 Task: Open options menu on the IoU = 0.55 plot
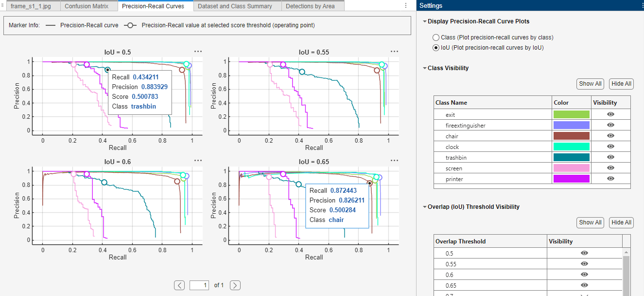click(394, 51)
